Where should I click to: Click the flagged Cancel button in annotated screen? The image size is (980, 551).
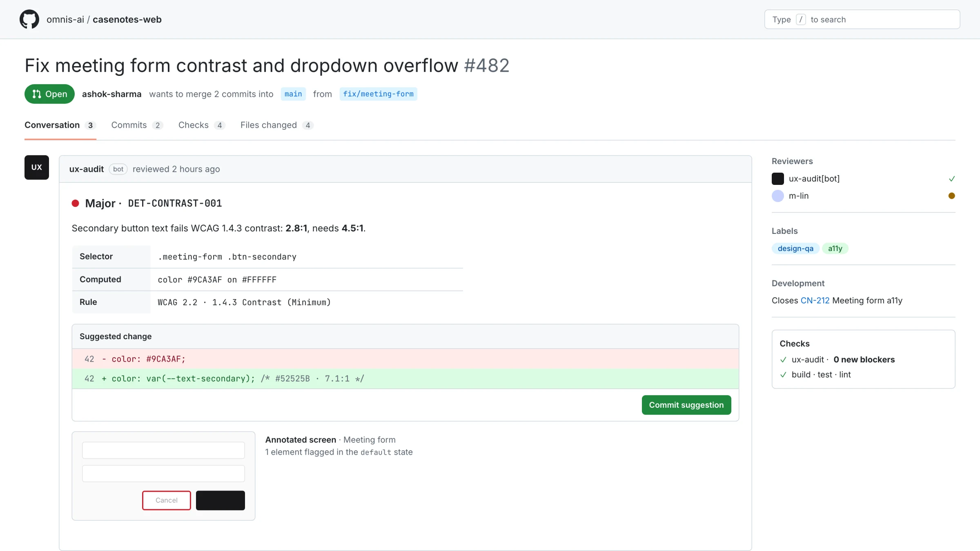tap(167, 500)
